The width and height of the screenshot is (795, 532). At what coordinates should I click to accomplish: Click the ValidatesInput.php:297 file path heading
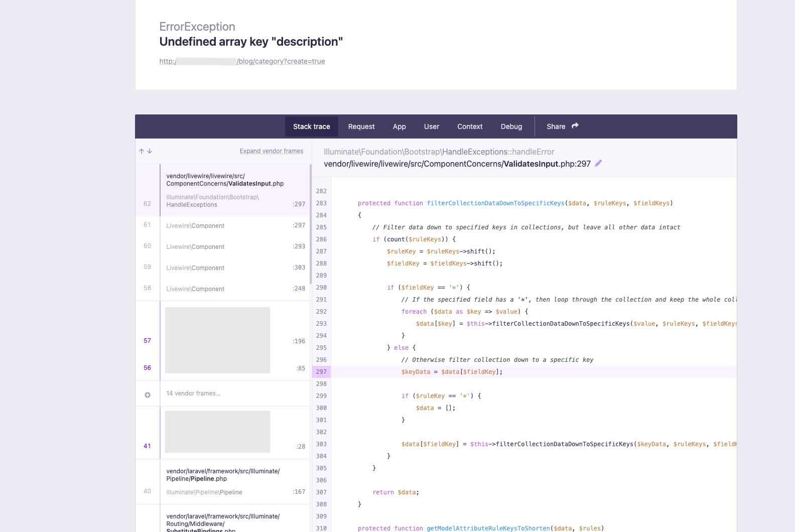coord(457,164)
